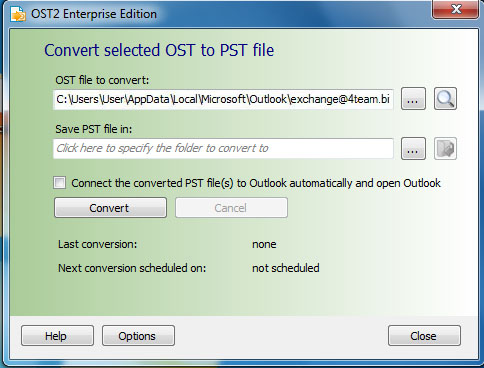484x368 pixels.
Task: Click the 'none' last conversion value
Action: pos(264,245)
